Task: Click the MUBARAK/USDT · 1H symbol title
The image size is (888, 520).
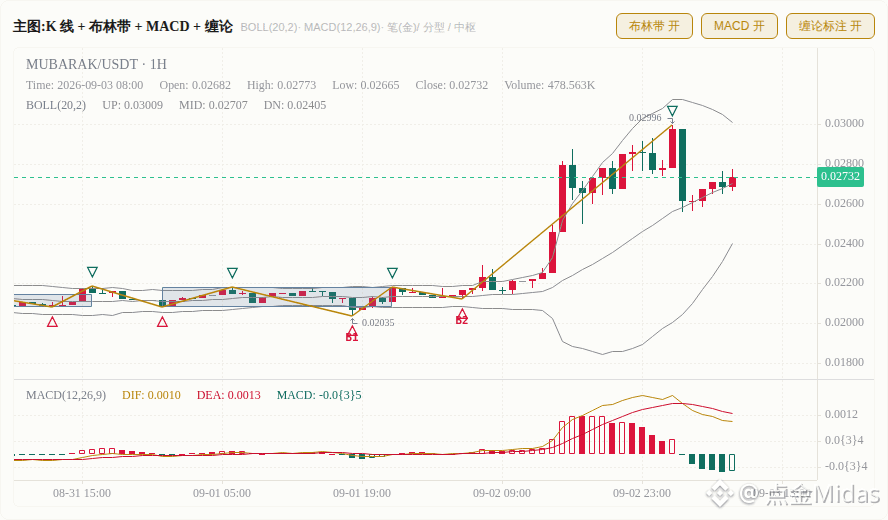Action: [96, 64]
